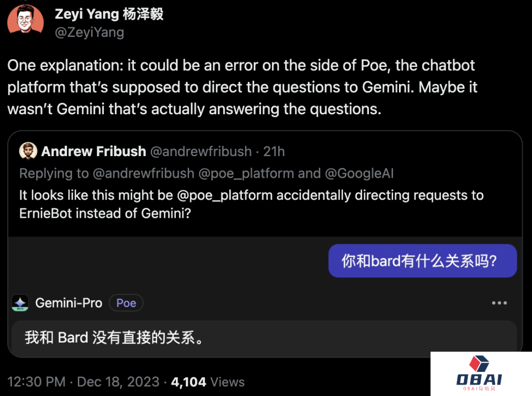Open the 4,104 Views count
Viewport: 532px width, 396px height.
tap(207, 382)
